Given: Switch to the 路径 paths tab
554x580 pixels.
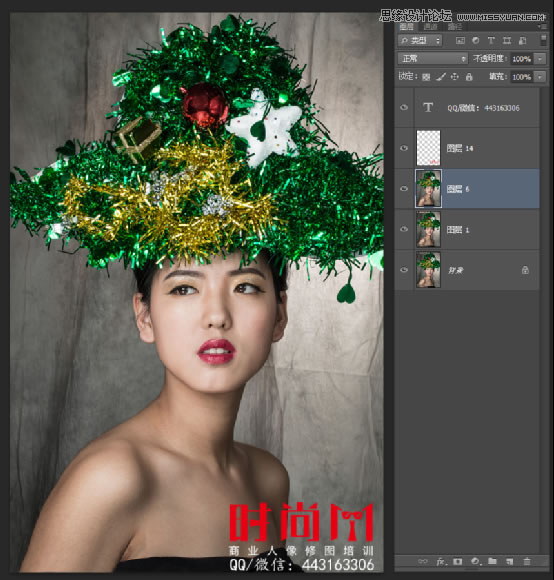Looking at the screenshot, I should pyautogui.click(x=455, y=27).
